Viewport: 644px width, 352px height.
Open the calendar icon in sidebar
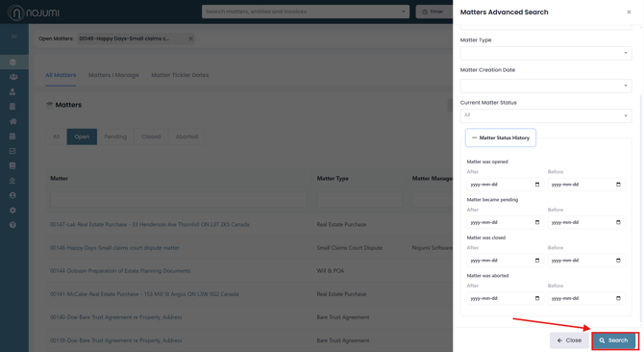point(12,136)
